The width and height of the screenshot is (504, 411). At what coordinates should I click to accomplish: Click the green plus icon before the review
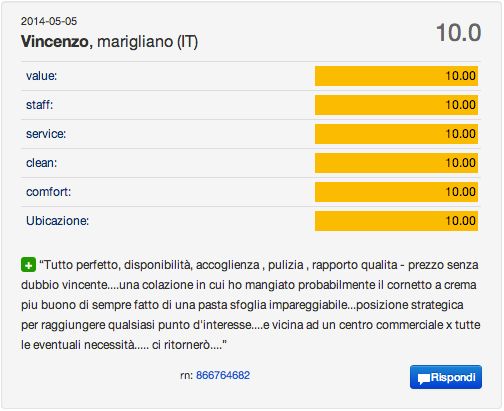coord(28,265)
